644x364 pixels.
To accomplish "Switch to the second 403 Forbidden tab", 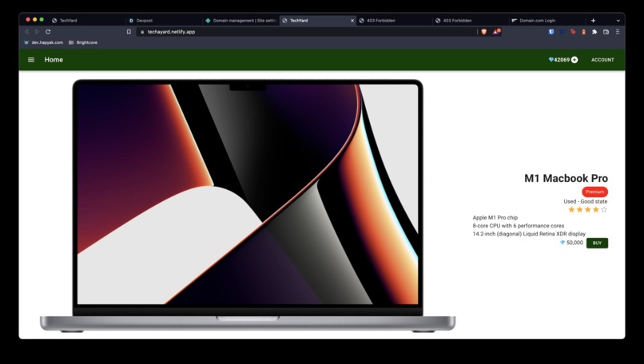I will point(471,21).
